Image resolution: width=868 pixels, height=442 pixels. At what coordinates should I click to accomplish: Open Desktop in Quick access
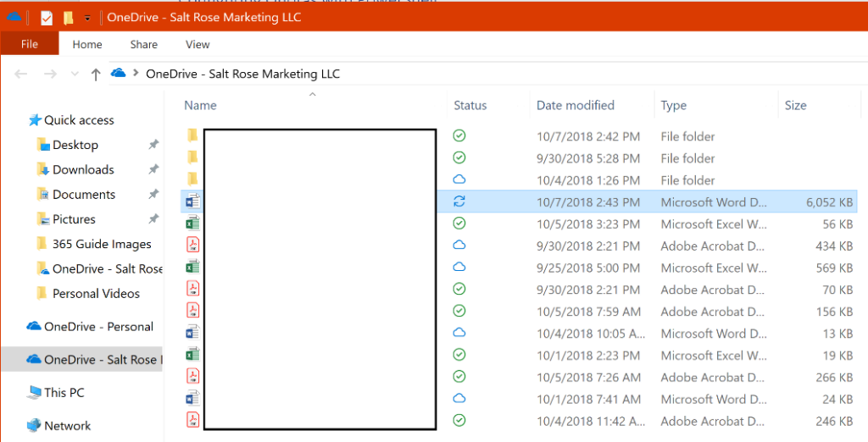(x=68, y=145)
